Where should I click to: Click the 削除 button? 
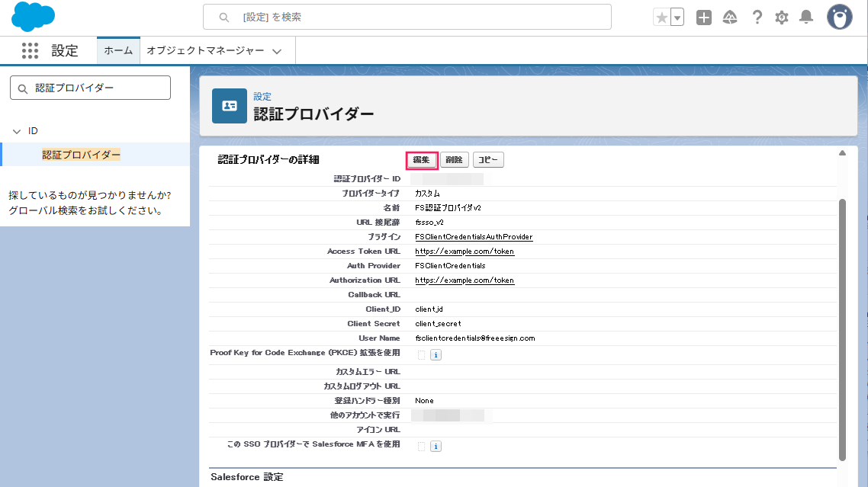(454, 160)
